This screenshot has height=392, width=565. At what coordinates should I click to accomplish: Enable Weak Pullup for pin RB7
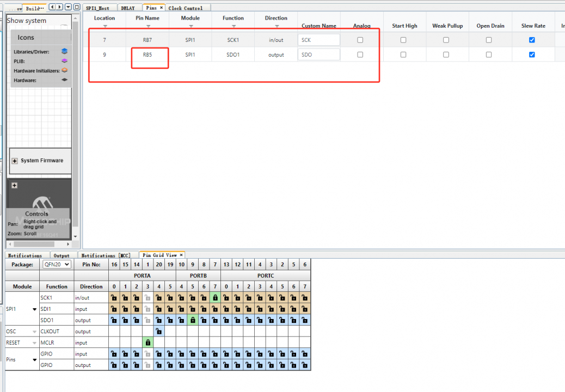pyautogui.click(x=446, y=39)
